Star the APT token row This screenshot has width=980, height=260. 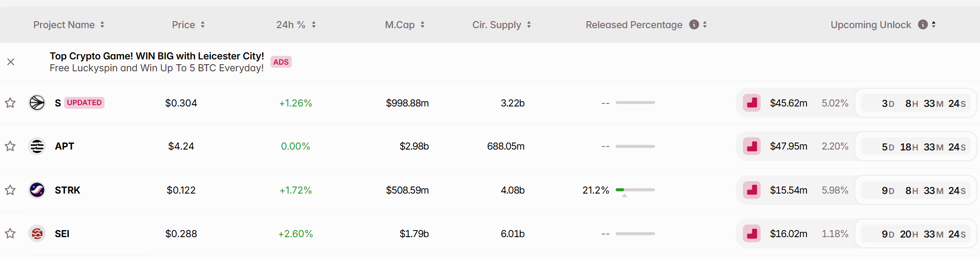coord(10,146)
